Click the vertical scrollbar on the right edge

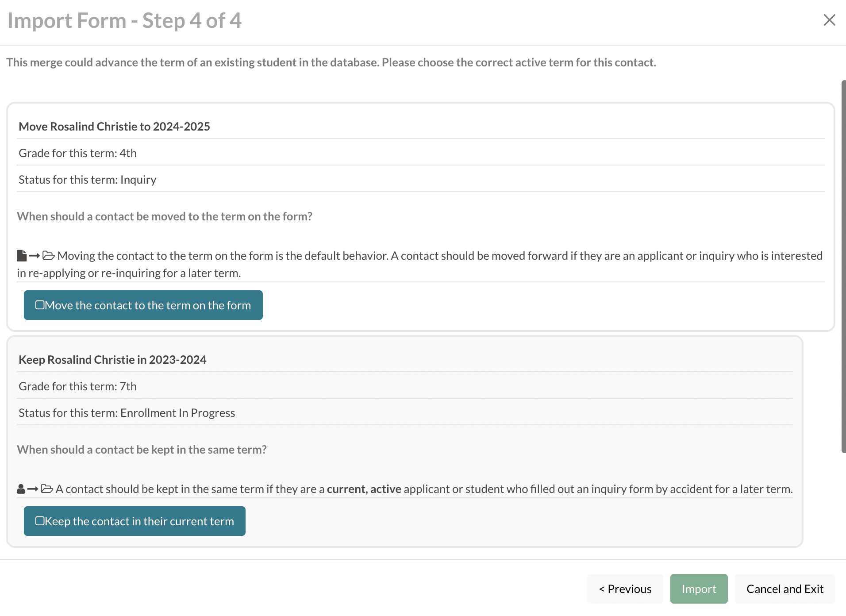843,266
